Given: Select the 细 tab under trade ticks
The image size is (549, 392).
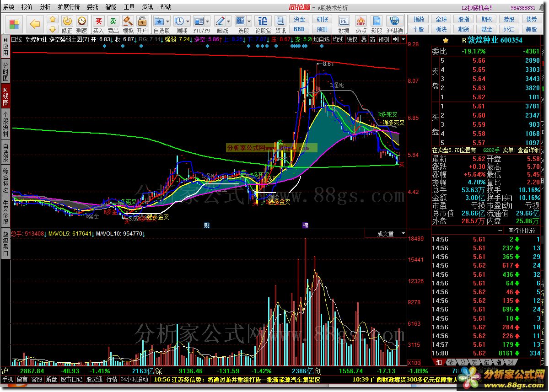Looking at the screenshot, I should (x=439, y=362).
